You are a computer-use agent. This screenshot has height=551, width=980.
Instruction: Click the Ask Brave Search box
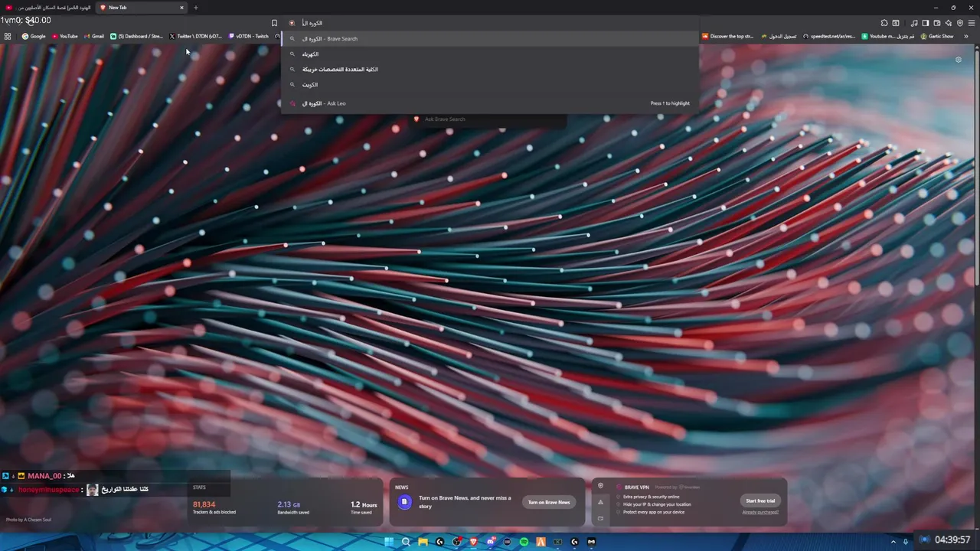tap(490, 119)
